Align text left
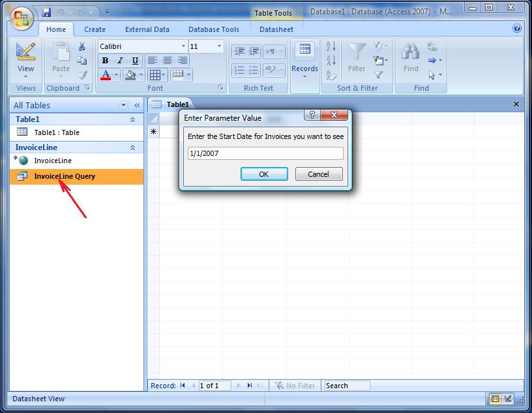Viewport: 532px width, 413px height. (x=153, y=61)
